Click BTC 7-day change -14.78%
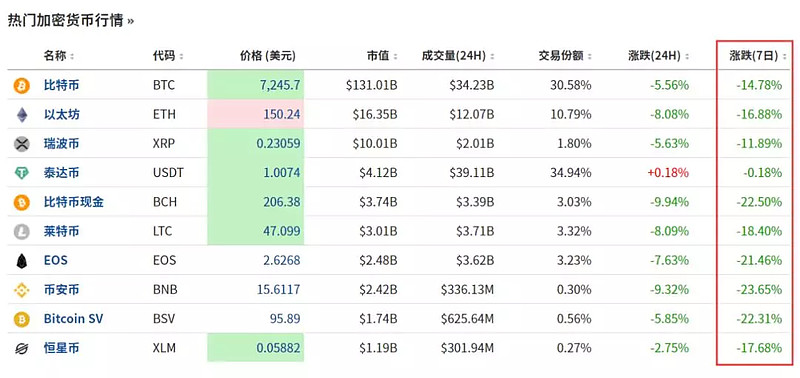This screenshot has height=378, width=800. tap(759, 85)
